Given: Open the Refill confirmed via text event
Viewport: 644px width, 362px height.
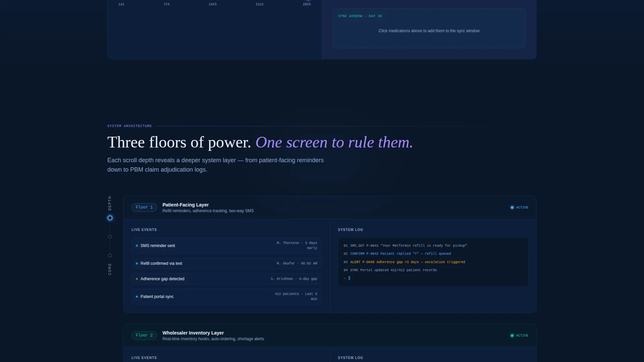Looking at the screenshot, I should point(226,263).
